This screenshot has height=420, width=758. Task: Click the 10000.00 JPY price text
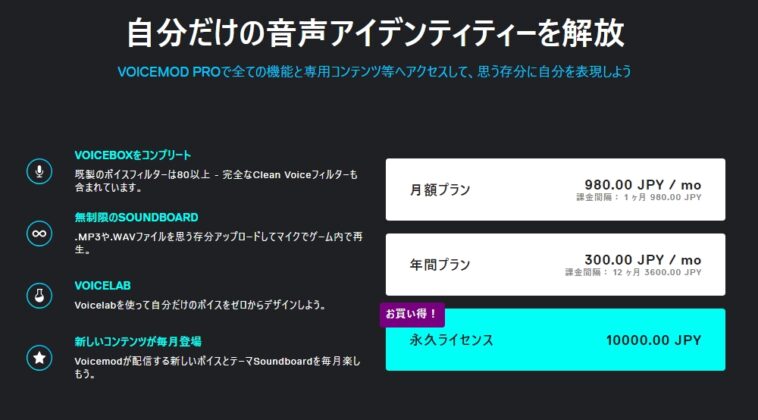click(x=654, y=340)
